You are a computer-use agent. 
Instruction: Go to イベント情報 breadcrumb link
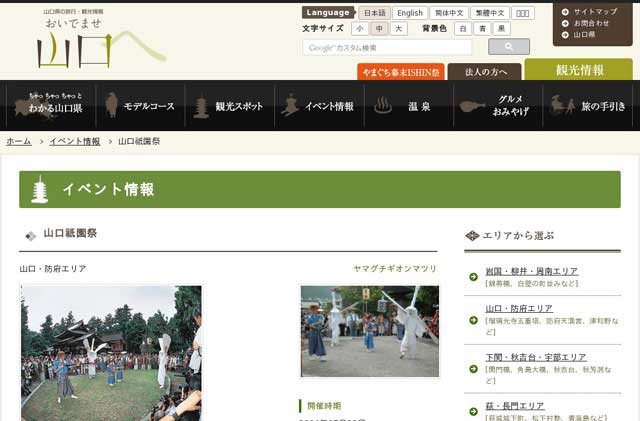click(75, 141)
